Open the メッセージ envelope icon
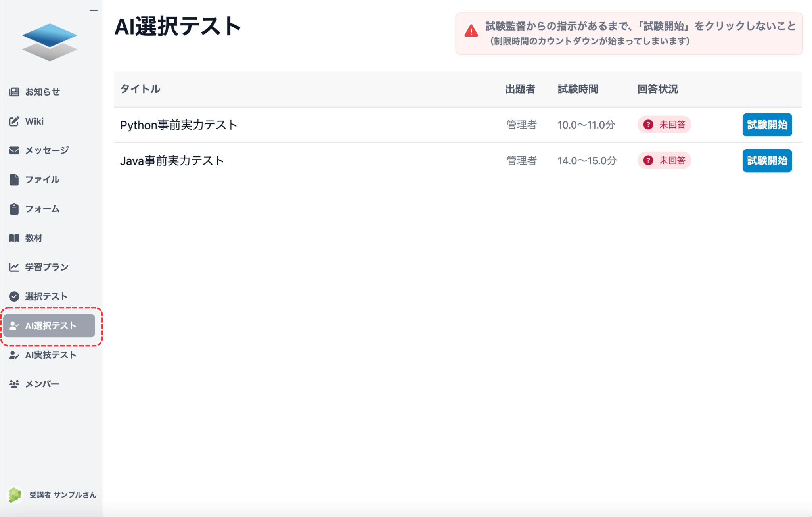Screen dimensions: 812x517 tap(14, 150)
